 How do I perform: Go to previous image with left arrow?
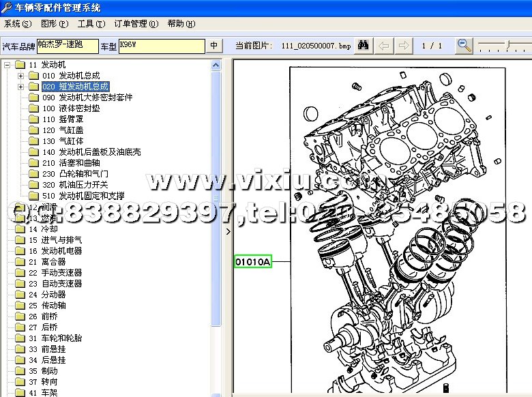coord(385,46)
